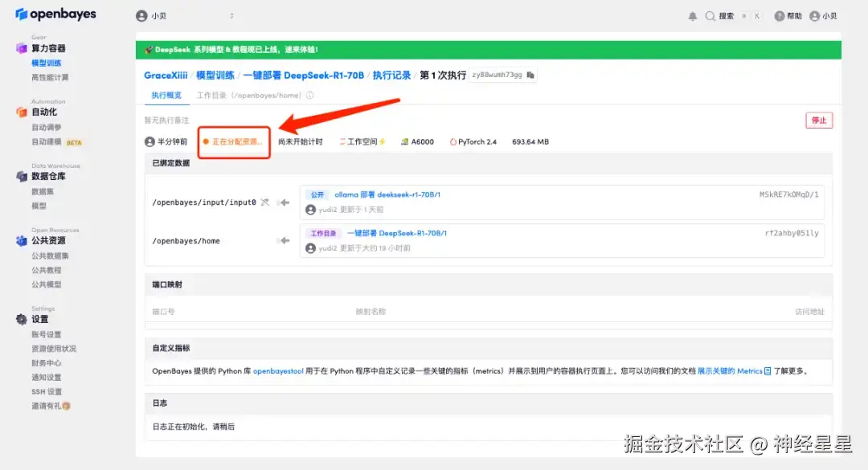The height and width of the screenshot is (470, 868).
Task: Open 数据集 in sidebar
Action: 43,191
